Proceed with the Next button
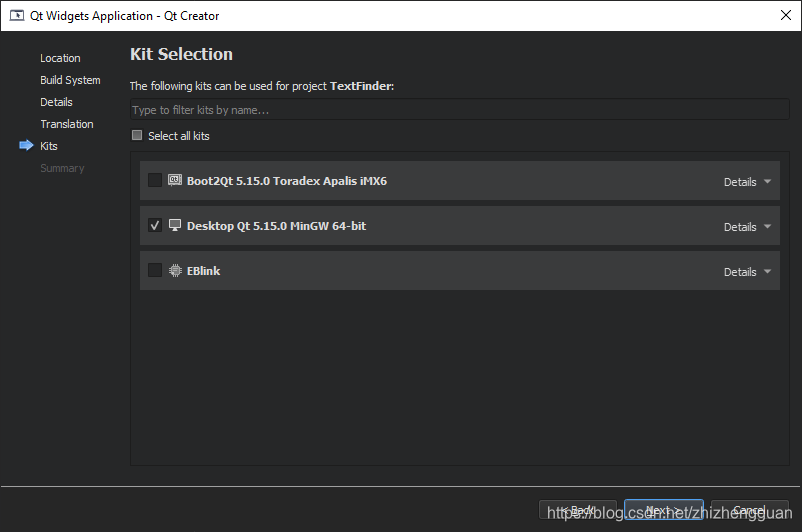 click(x=664, y=509)
